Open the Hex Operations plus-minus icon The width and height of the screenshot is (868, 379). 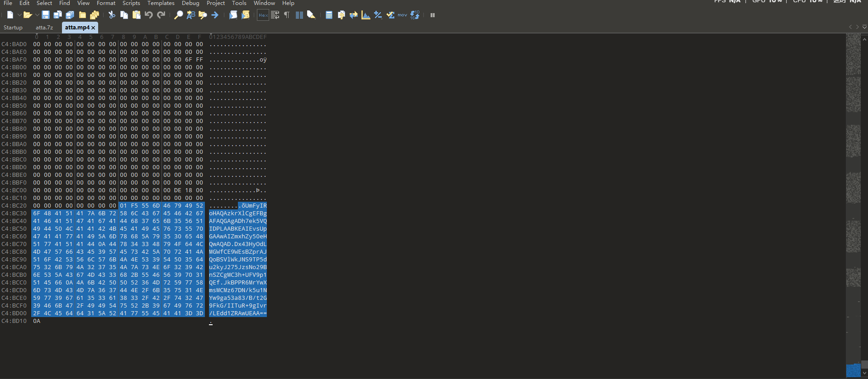click(378, 15)
